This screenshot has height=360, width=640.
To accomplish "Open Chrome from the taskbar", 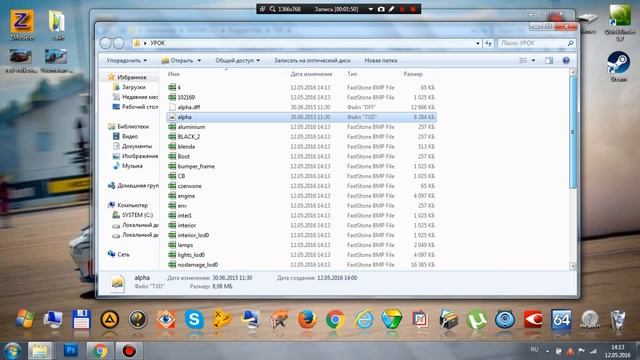I will 100,350.
